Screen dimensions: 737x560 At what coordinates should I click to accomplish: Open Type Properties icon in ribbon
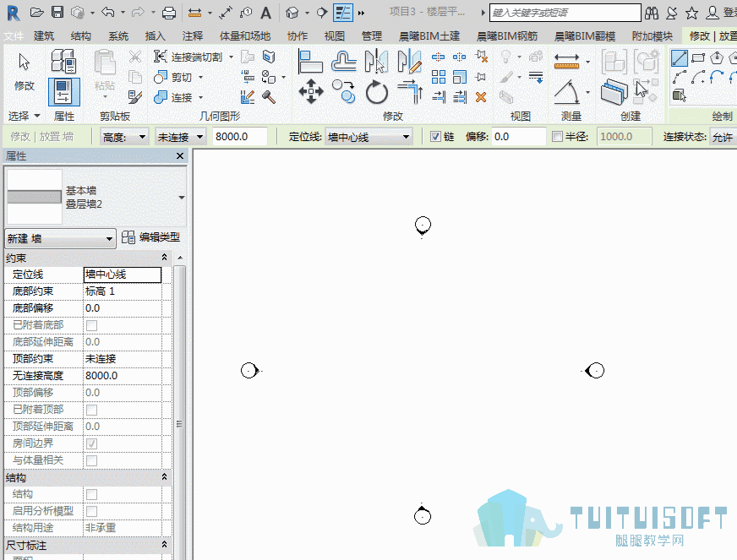[63, 62]
